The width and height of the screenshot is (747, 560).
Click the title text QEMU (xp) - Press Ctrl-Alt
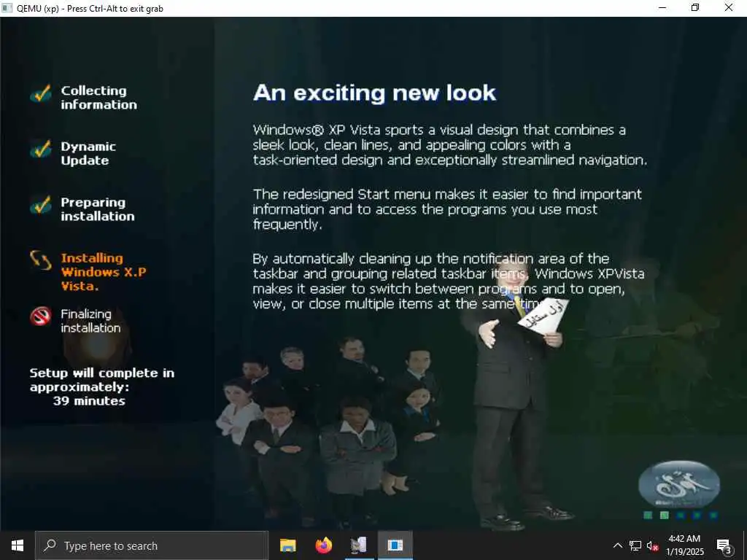point(90,9)
